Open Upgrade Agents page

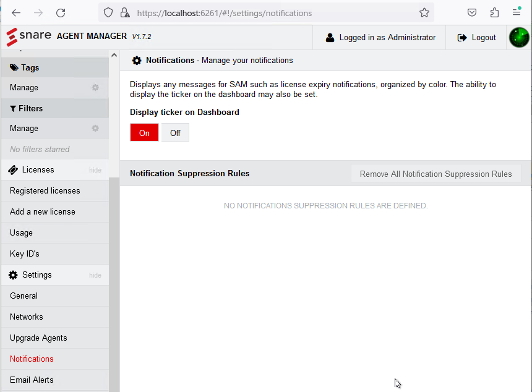click(55, 338)
